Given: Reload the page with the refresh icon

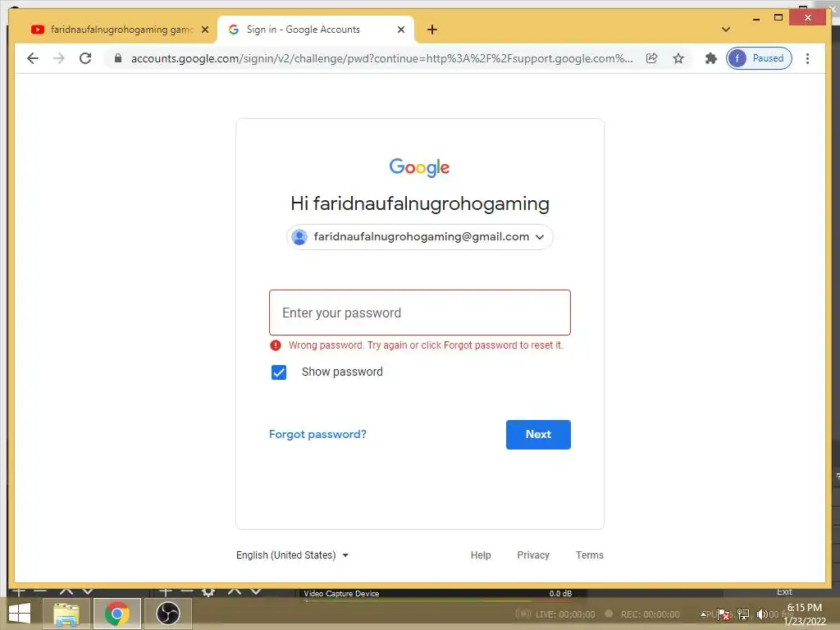Looking at the screenshot, I should pyautogui.click(x=85, y=58).
